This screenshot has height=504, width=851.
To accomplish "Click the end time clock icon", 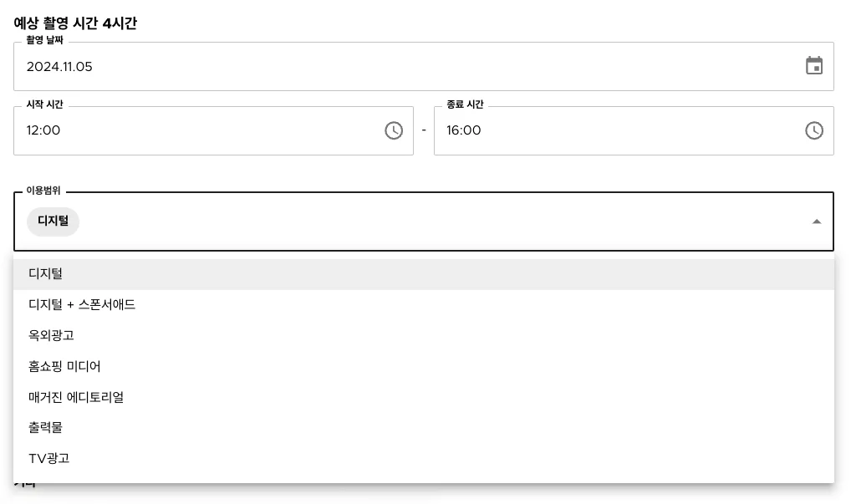I will [813, 130].
